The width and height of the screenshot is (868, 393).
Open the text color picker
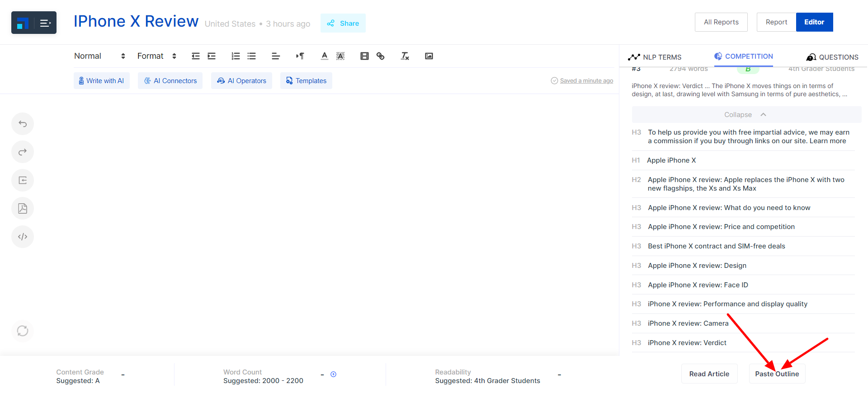click(x=325, y=56)
